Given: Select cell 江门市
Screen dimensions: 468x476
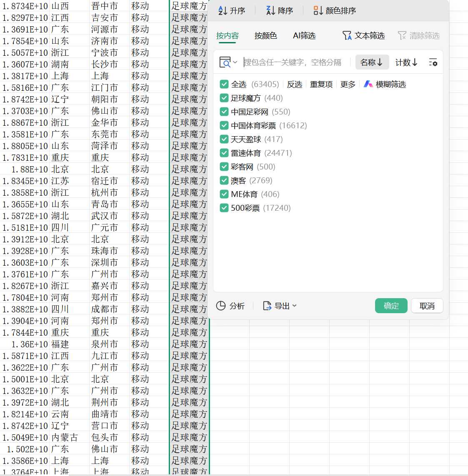Looking at the screenshot, I should coord(109,87).
